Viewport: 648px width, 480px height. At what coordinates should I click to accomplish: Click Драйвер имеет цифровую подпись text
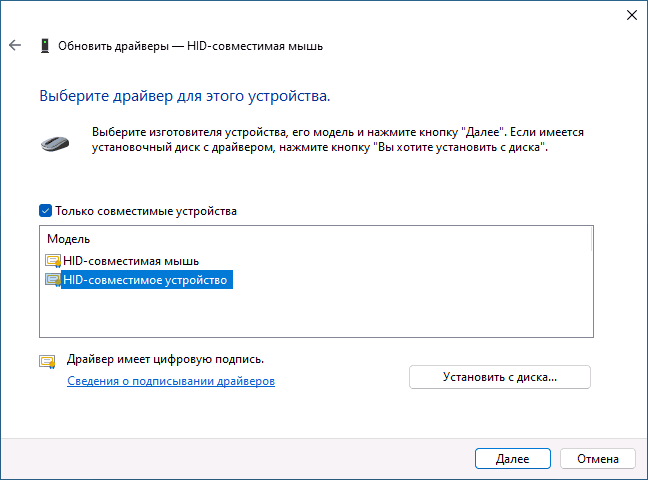click(165, 359)
